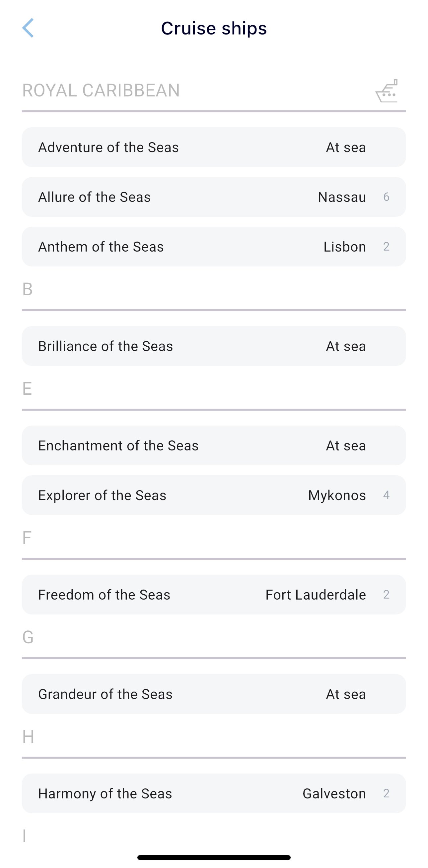Choose Brilliance of the Seas

[x=105, y=346]
